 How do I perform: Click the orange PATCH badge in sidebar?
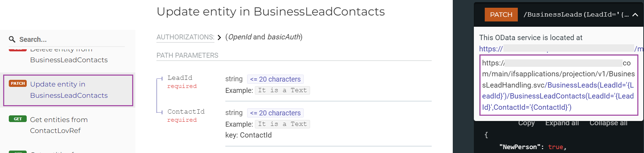click(x=18, y=84)
